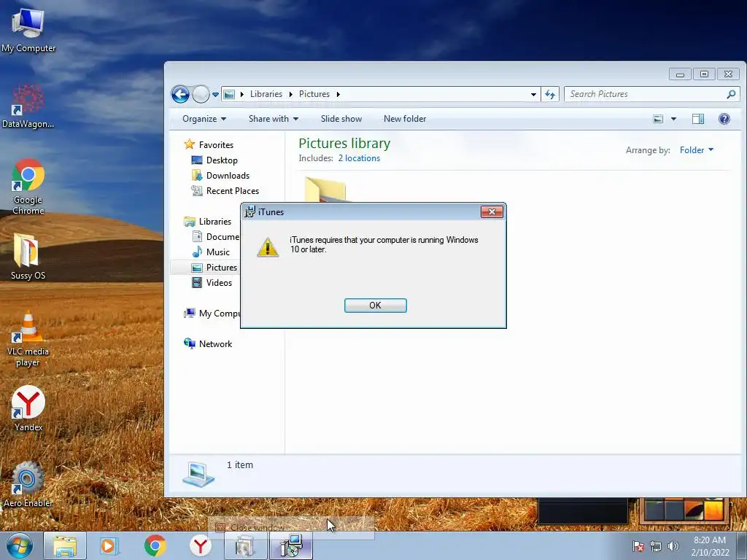This screenshot has width=747, height=560.
Task: Expand the arrow before Libraries in address bar
Action: (x=242, y=94)
